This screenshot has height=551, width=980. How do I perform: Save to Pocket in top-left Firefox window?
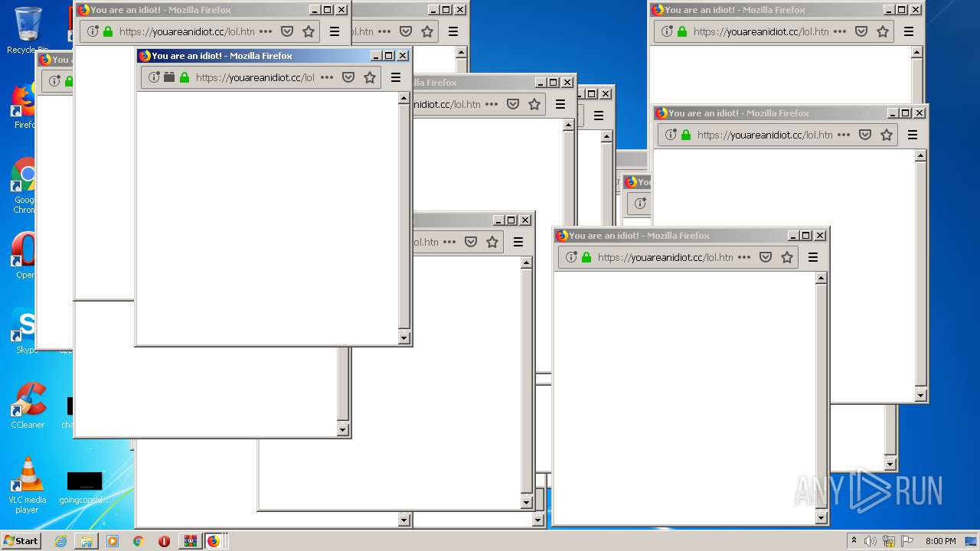(x=287, y=31)
